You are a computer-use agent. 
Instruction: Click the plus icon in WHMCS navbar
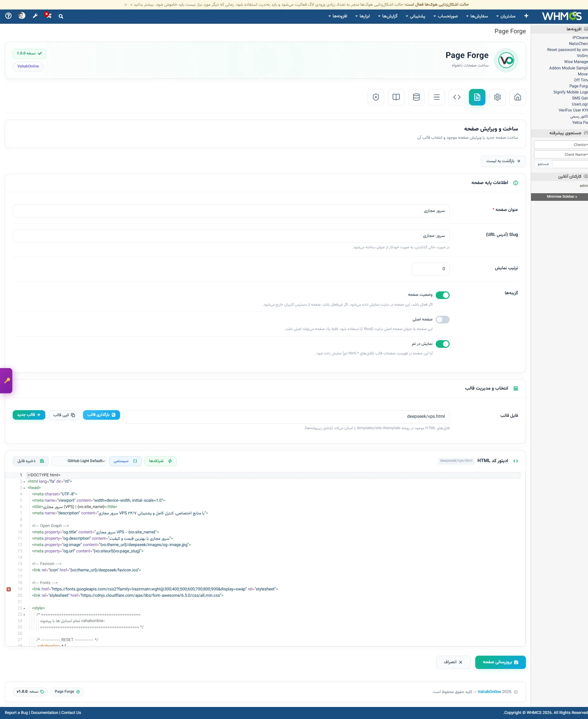pos(526,16)
